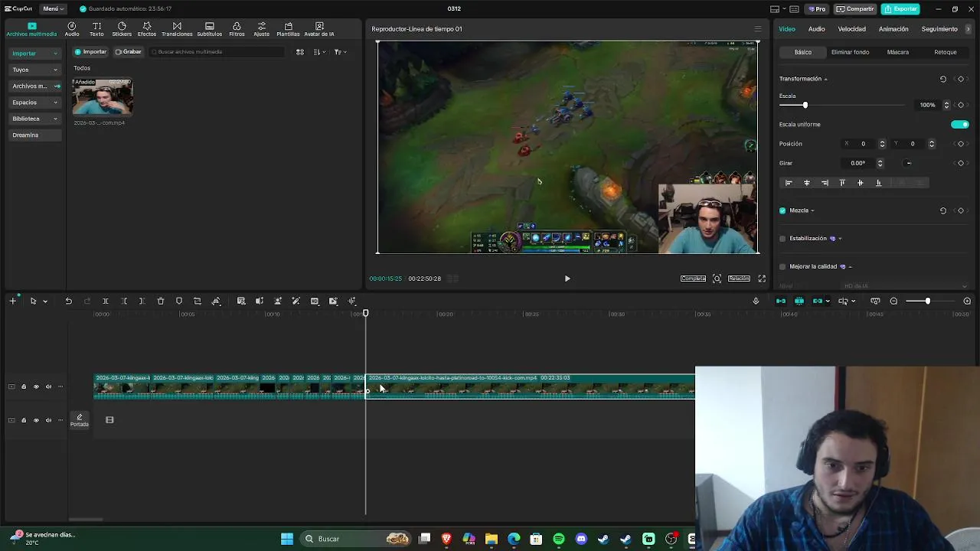Switch to the Velocidad tab
This screenshot has width=980, height=551.
click(x=851, y=29)
